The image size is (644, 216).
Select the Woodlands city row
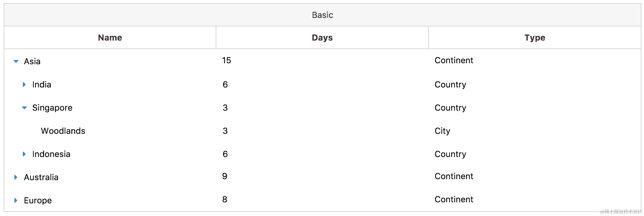(322, 131)
